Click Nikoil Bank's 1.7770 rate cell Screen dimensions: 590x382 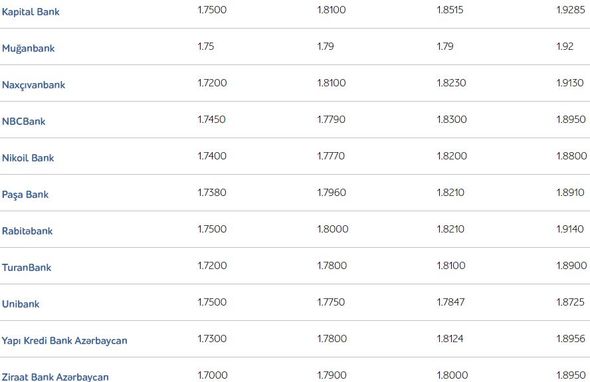tap(331, 156)
